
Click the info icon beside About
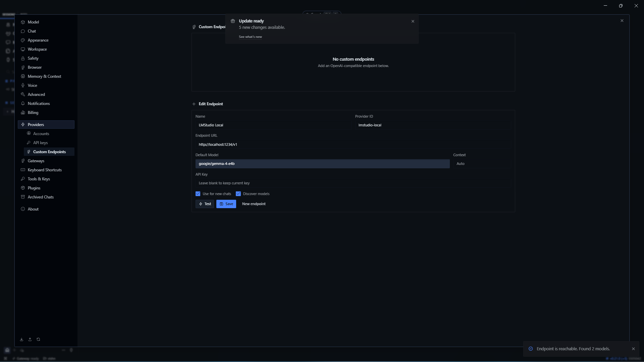23,209
